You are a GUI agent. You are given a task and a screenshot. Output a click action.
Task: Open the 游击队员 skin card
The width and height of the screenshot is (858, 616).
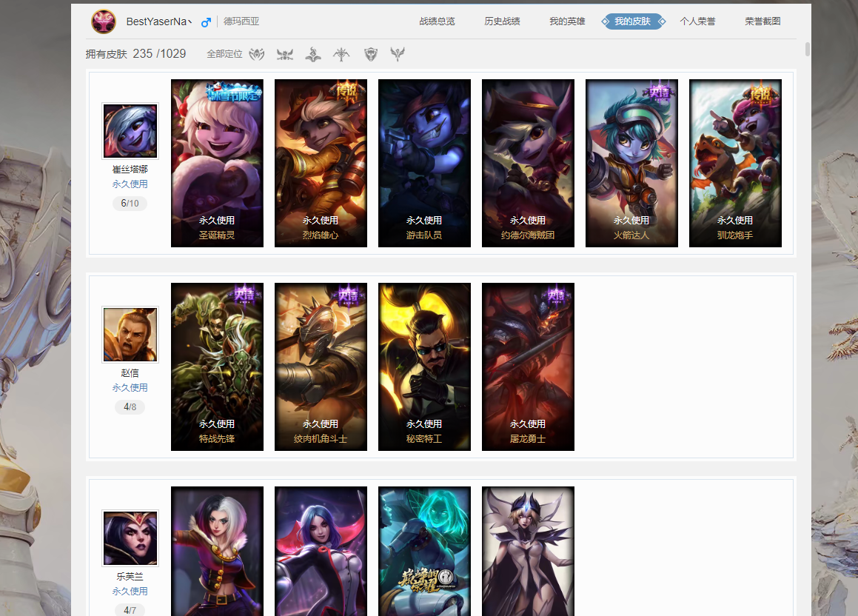[425, 163]
